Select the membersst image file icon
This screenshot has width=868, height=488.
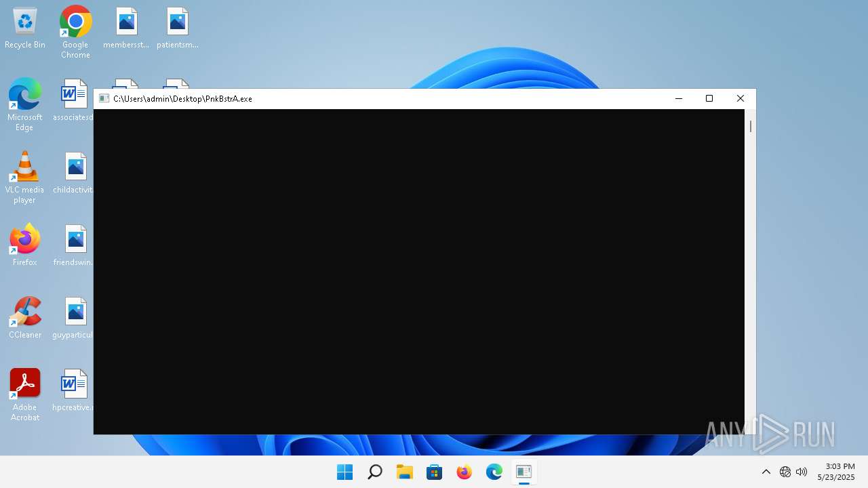pos(126,28)
